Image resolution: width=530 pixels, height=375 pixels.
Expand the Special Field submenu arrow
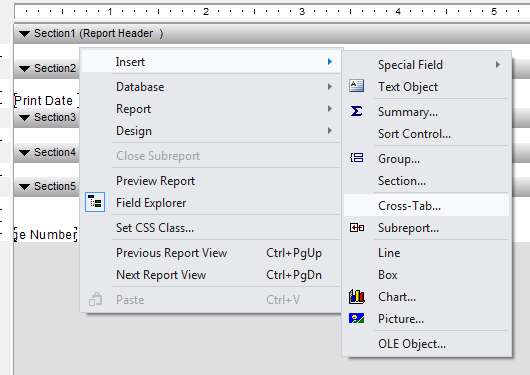click(x=498, y=64)
